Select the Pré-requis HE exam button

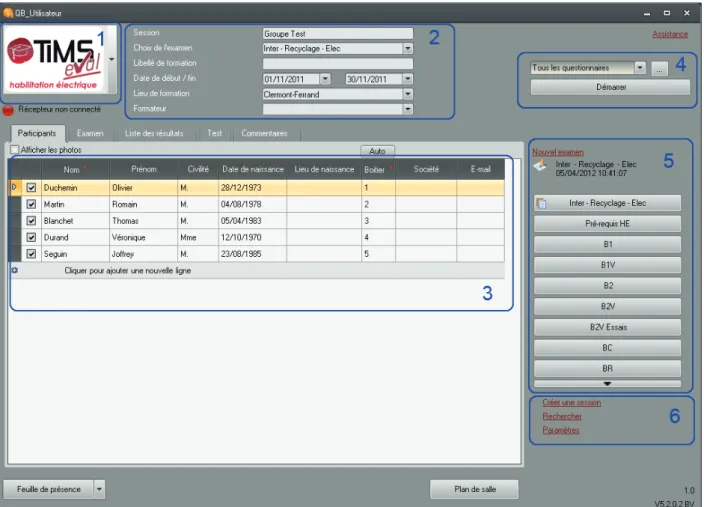[x=607, y=224]
